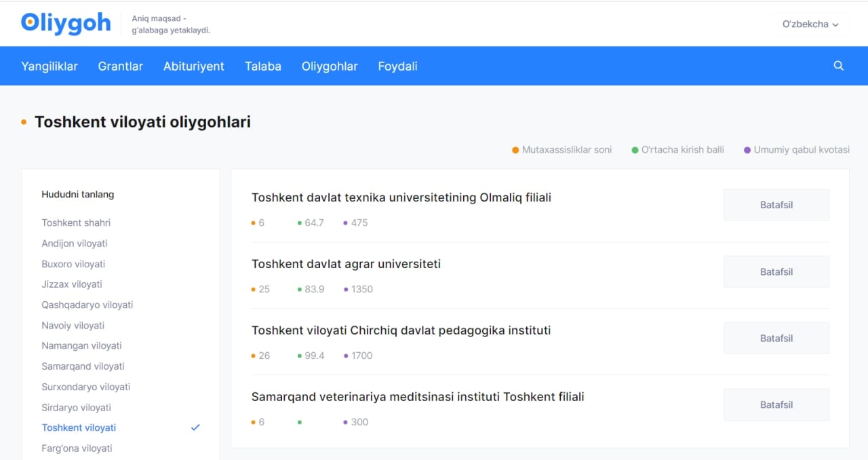This screenshot has height=460, width=868.
Task: Click Batafsil for Olmaliq filiali
Action: pos(776,205)
